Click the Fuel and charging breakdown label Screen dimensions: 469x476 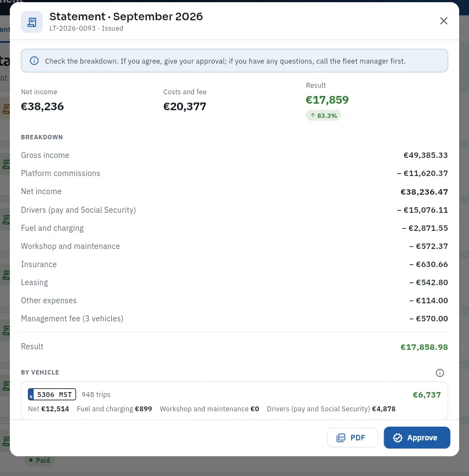[x=52, y=228]
